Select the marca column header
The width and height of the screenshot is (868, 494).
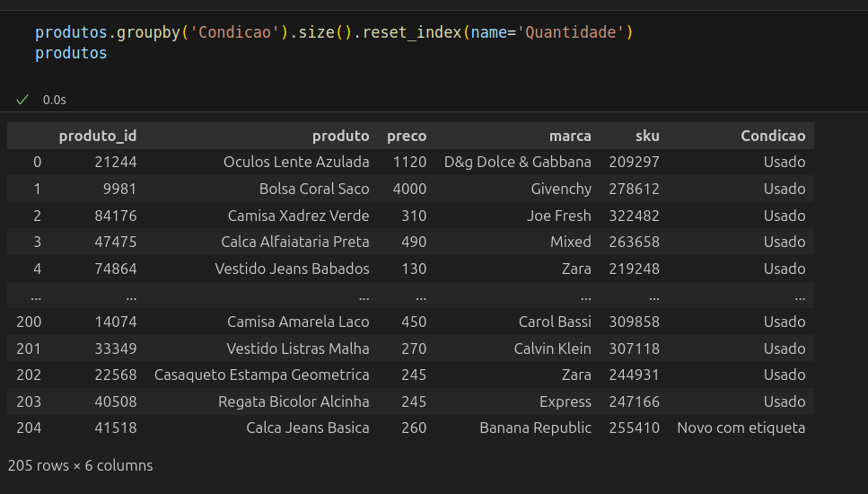tap(570, 136)
